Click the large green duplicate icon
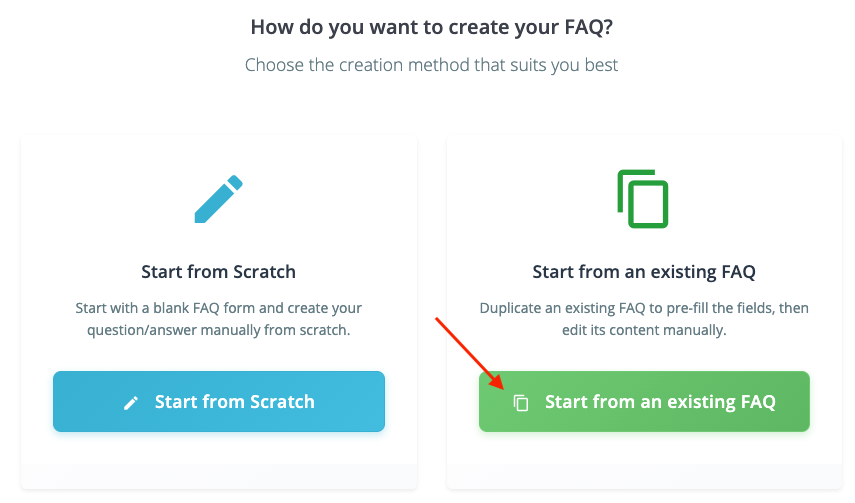 643,199
